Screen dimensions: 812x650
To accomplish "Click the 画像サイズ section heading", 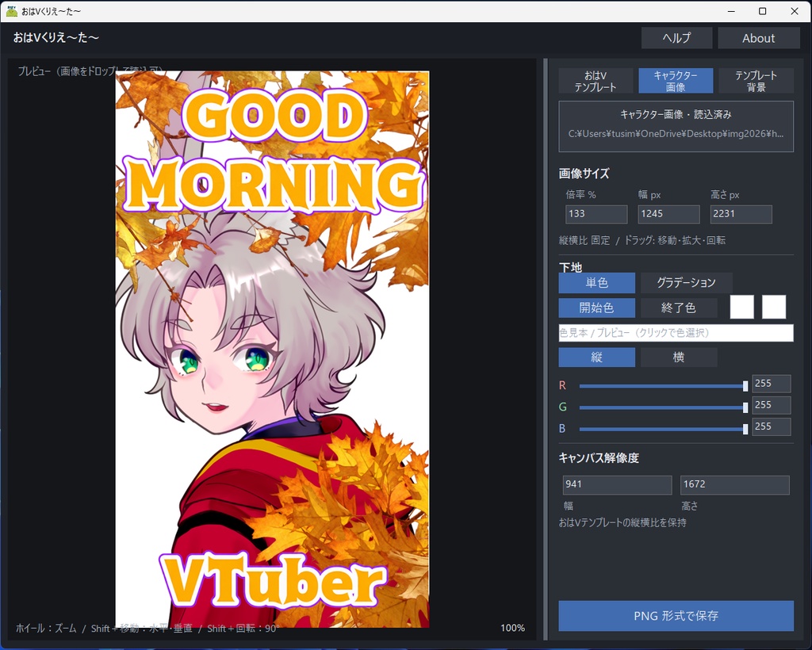I will point(584,174).
